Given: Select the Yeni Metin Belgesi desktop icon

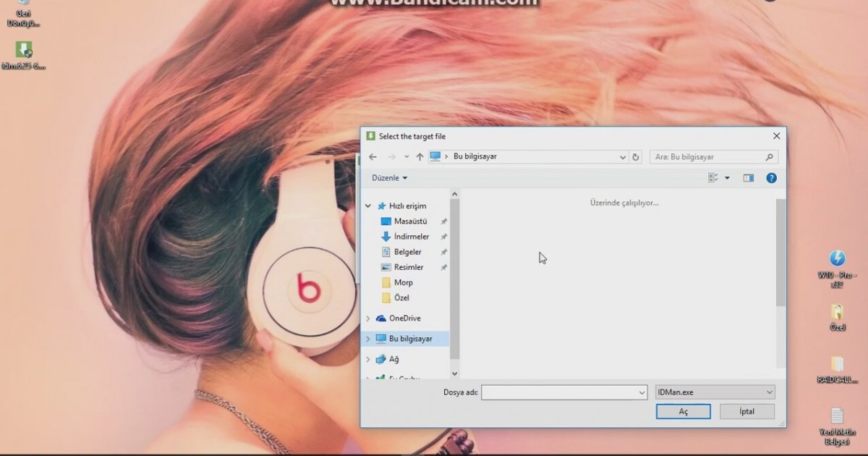Looking at the screenshot, I should 837,426.
